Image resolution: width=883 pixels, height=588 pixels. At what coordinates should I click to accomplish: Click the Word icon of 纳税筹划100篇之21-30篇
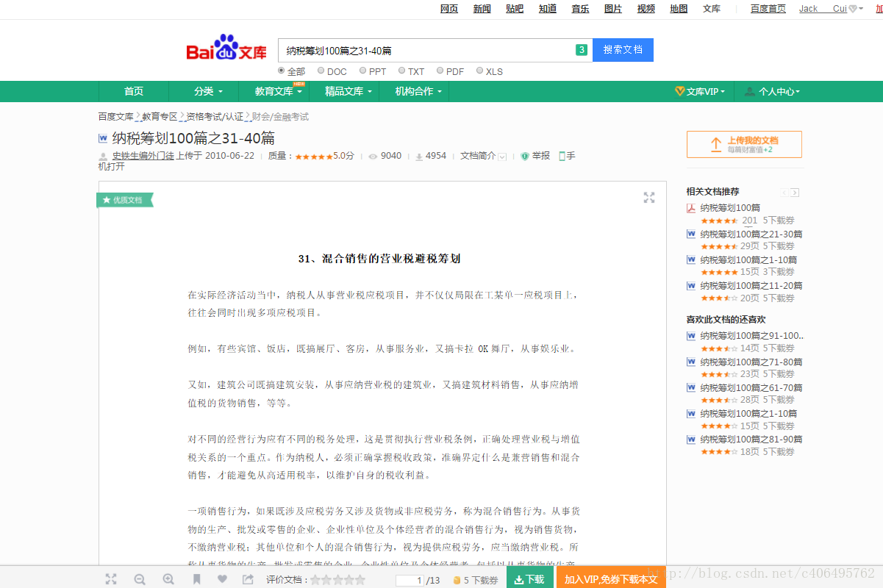(x=691, y=234)
